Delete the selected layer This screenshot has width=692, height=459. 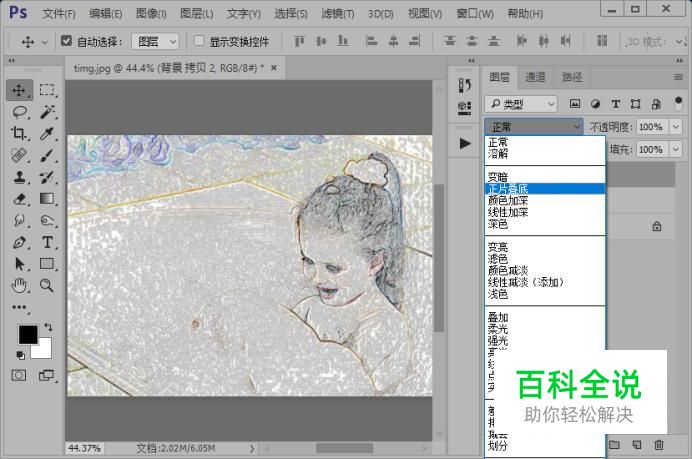click(658, 445)
